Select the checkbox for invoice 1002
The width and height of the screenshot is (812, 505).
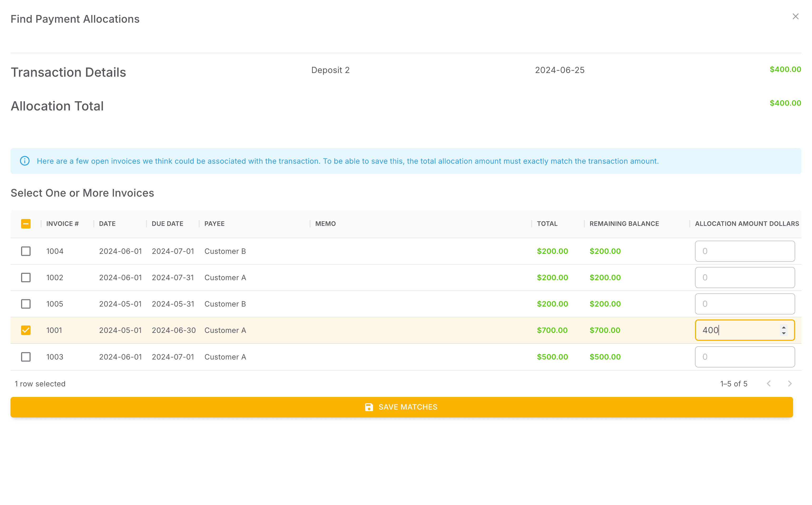click(x=26, y=277)
